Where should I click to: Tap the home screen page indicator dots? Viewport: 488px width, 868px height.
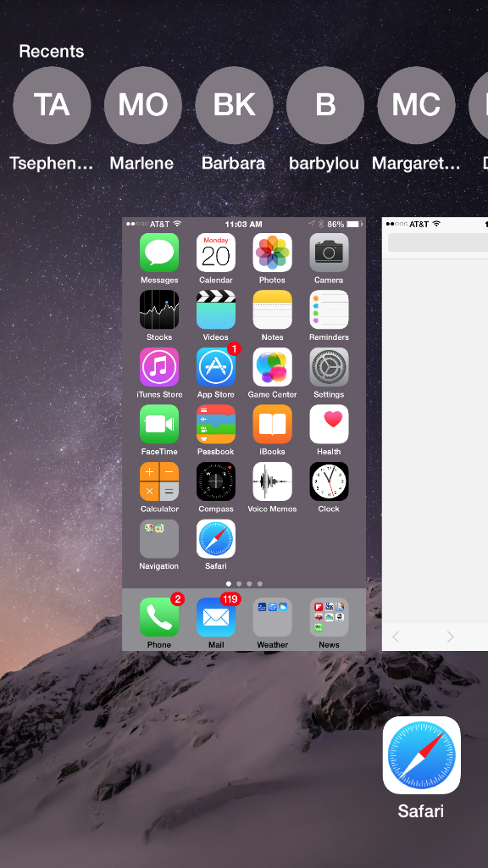click(244, 583)
